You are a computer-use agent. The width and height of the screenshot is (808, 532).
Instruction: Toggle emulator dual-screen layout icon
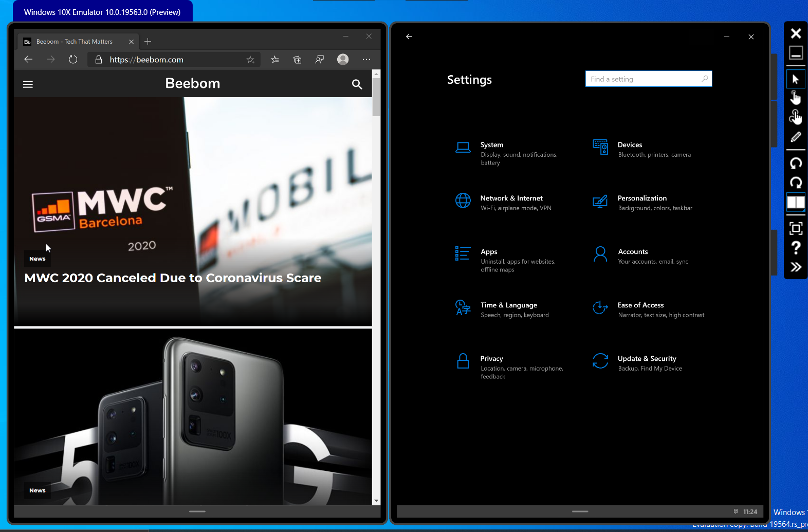[796, 202]
